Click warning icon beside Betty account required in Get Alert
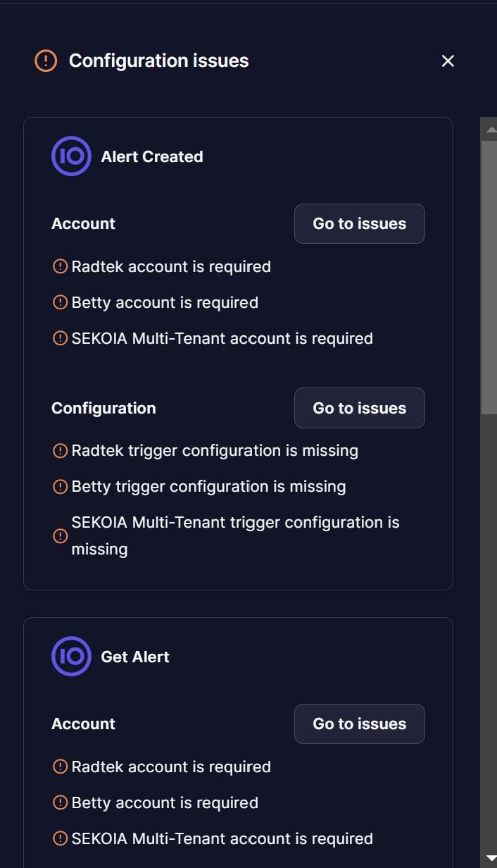The image size is (497, 868). tap(61, 802)
